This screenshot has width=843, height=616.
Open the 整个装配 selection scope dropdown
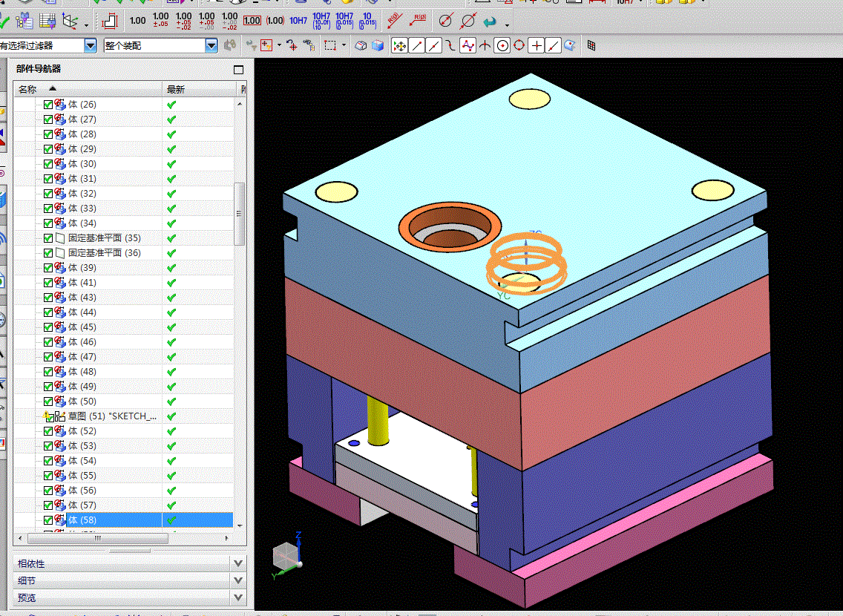(x=211, y=46)
